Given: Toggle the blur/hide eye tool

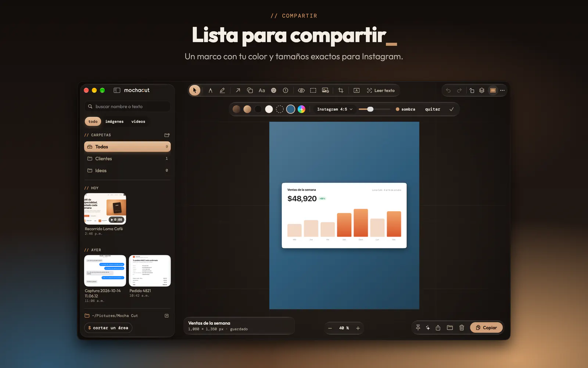Looking at the screenshot, I should tap(301, 90).
